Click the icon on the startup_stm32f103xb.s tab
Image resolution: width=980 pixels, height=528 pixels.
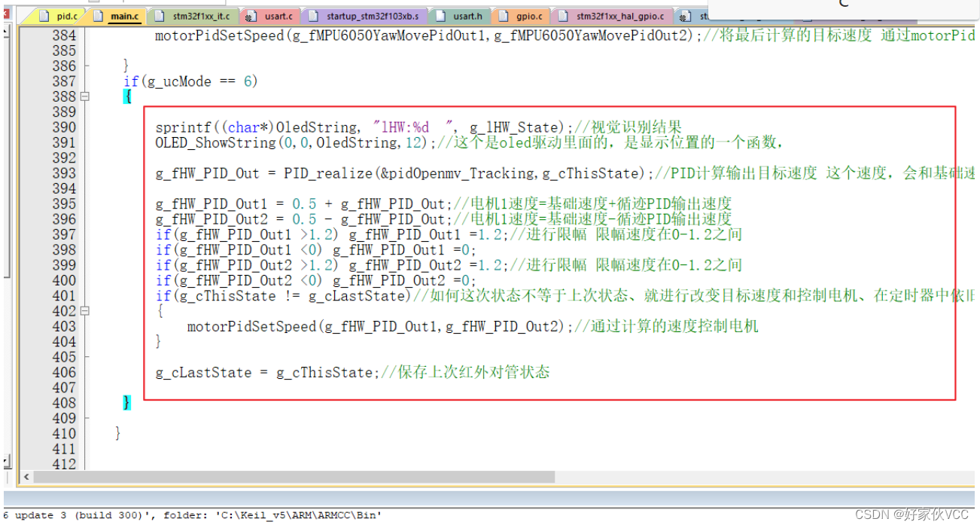coord(312,15)
